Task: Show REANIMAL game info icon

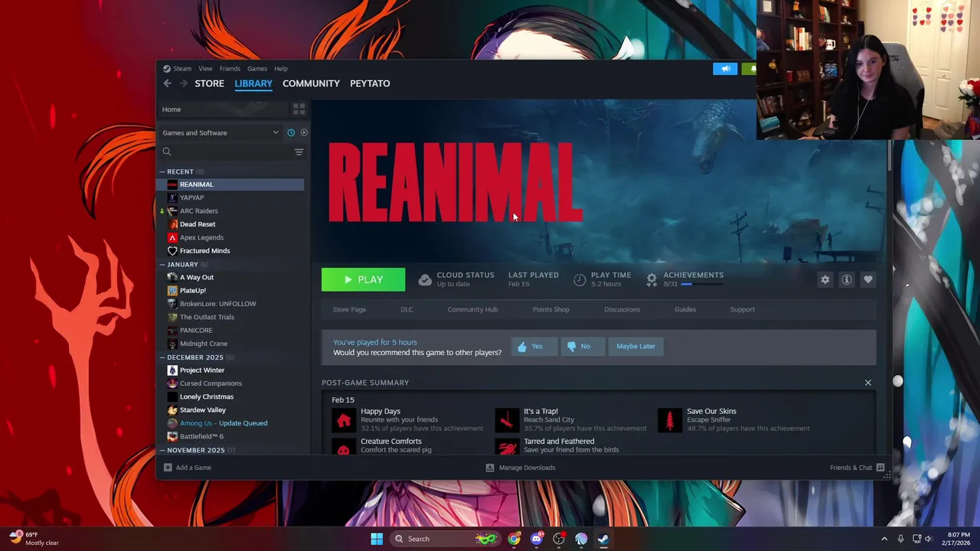Action: (x=847, y=280)
